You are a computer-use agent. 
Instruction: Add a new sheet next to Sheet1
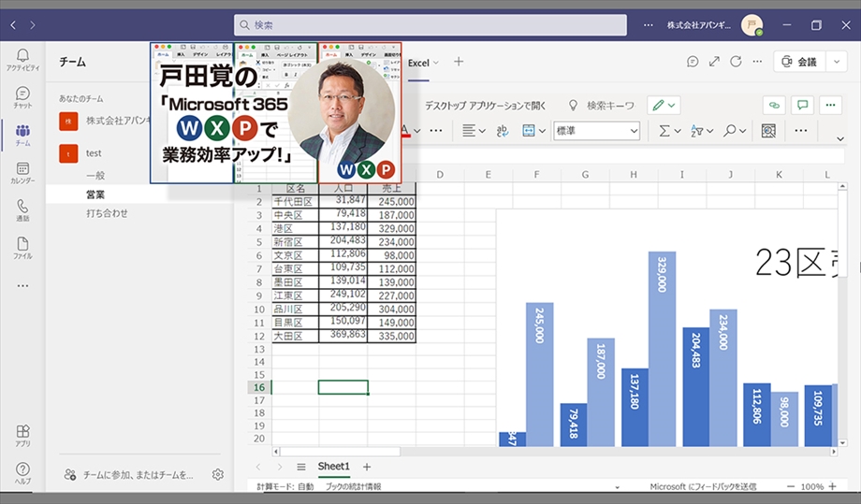point(367,467)
